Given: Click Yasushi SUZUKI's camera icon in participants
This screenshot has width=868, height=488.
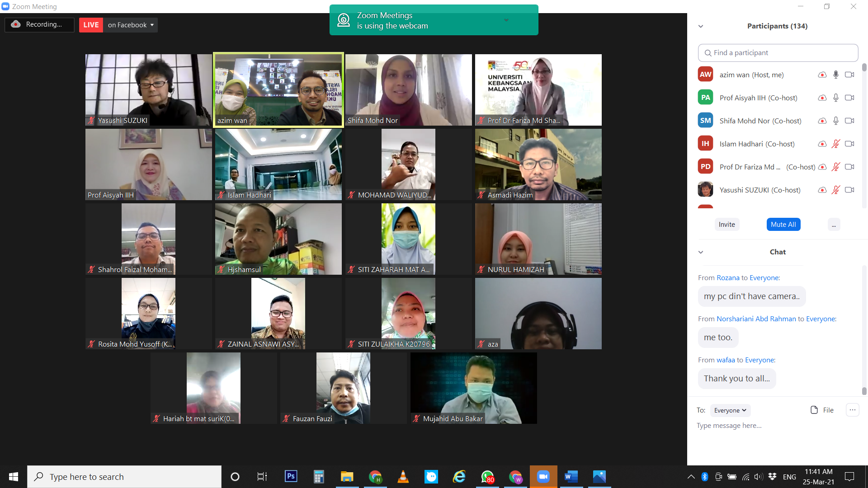Looking at the screenshot, I should [849, 190].
